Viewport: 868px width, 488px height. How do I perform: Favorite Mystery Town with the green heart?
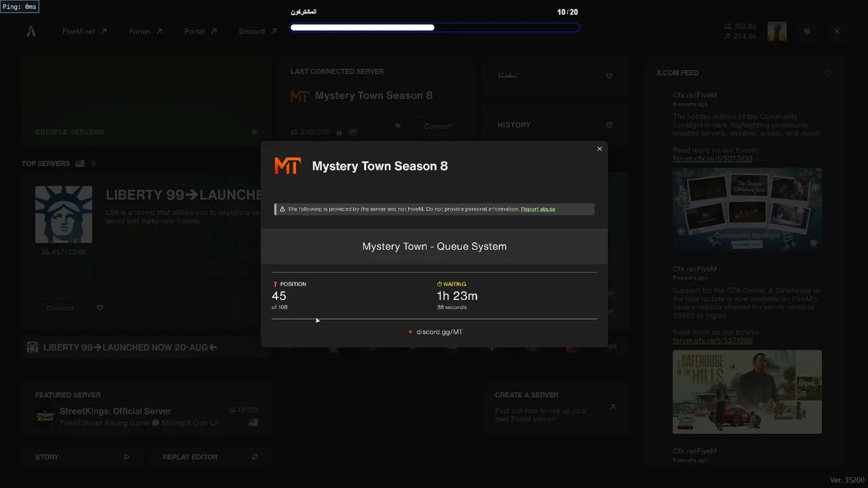click(398, 126)
